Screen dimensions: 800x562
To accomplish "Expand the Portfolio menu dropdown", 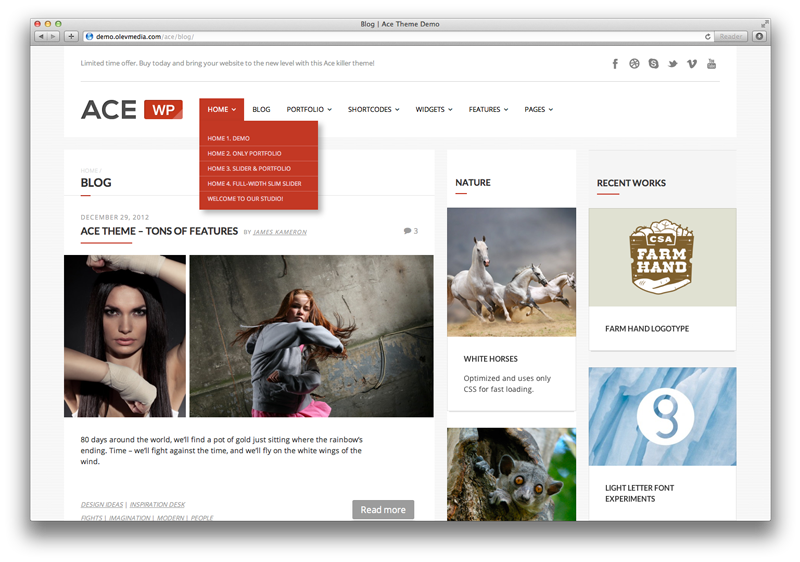I will coord(309,110).
